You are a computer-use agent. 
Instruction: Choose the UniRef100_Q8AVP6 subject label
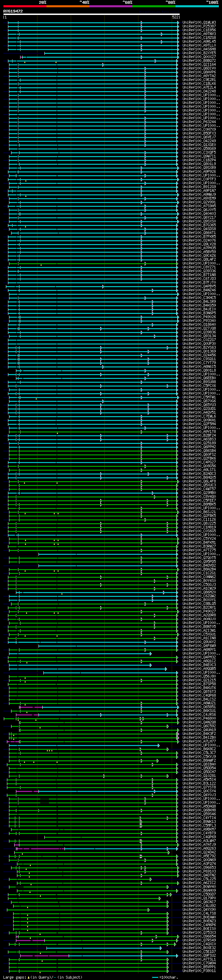click(199, 72)
